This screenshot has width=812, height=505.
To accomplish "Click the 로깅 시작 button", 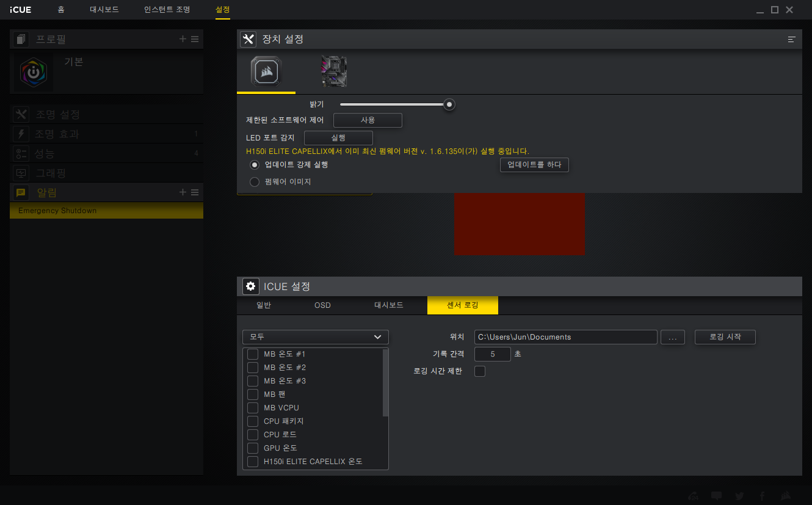I will coord(725,337).
